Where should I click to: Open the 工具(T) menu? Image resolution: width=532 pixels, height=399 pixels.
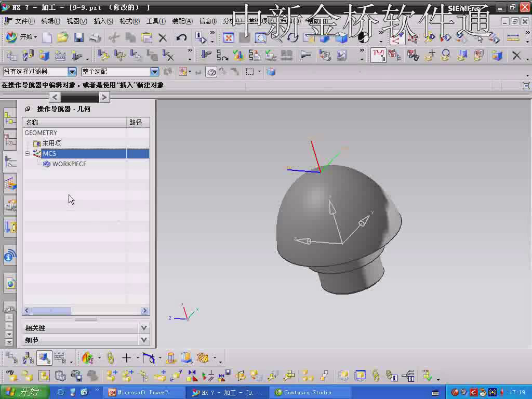[x=156, y=21]
